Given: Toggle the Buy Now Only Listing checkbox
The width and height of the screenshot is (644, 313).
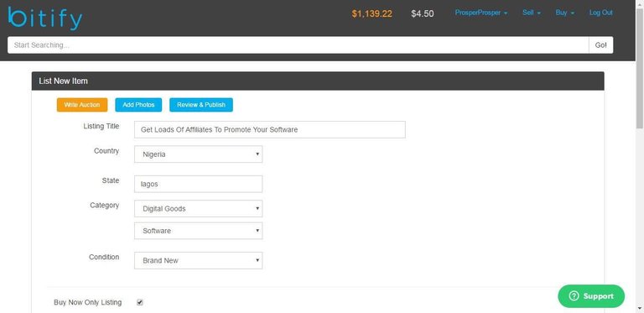Looking at the screenshot, I should click(x=140, y=302).
